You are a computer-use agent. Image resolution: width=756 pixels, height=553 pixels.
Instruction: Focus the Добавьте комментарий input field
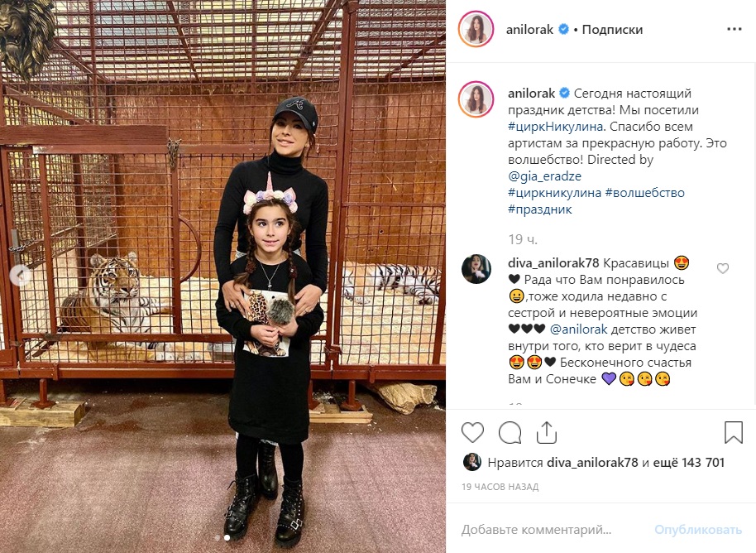tap(536, 530)
